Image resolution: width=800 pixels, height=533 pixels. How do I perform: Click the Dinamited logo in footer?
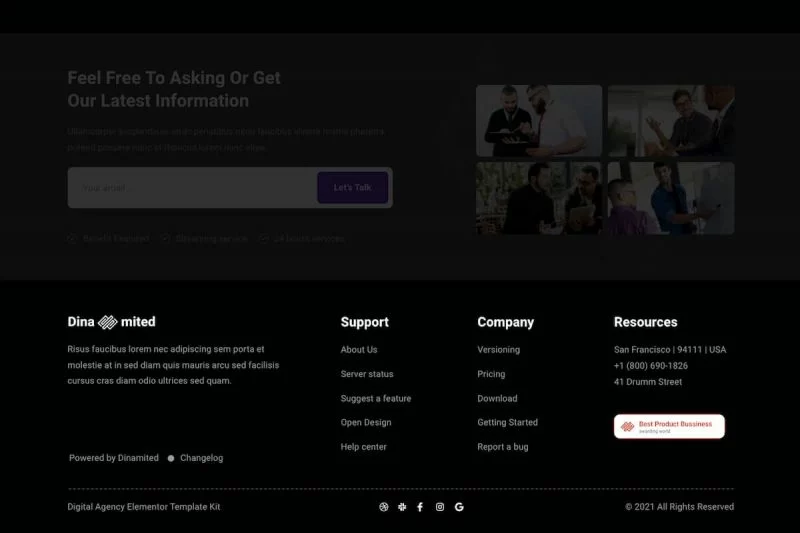point(111,322)
